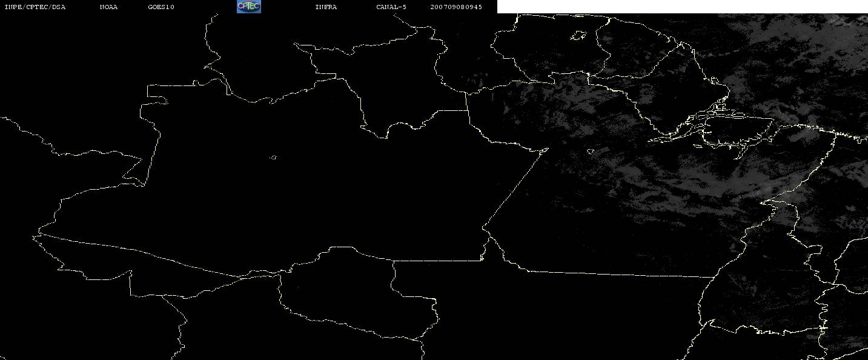Click the GOES10 satellite label
Screen dimensions: 868x360
161,7
